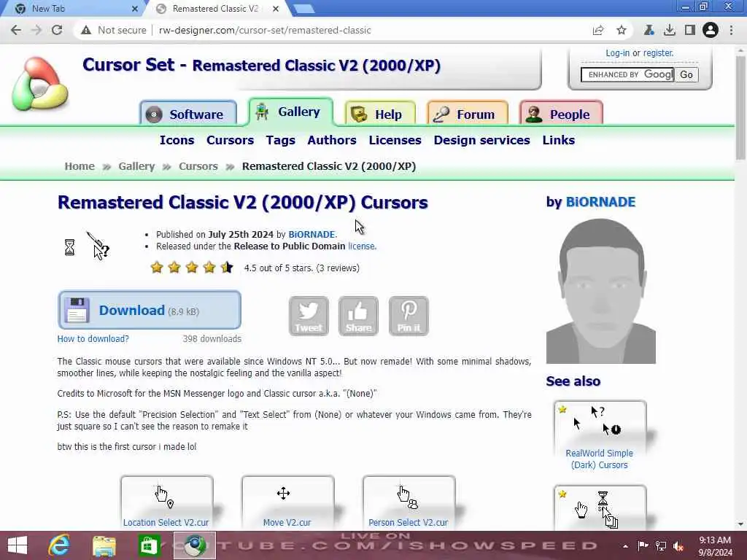The image size is (747, 560).
Task: Click the Tweet share button
Action: [309, 316]
